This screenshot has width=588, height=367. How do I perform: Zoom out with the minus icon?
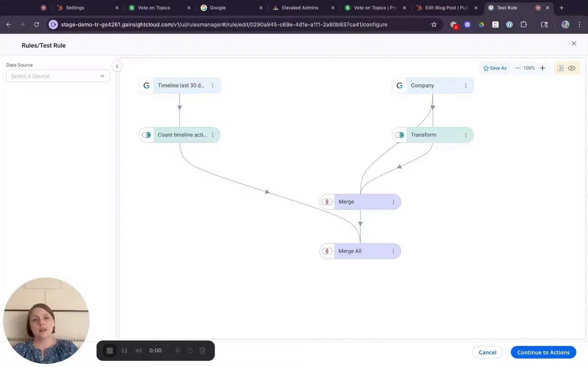point(518,68)
